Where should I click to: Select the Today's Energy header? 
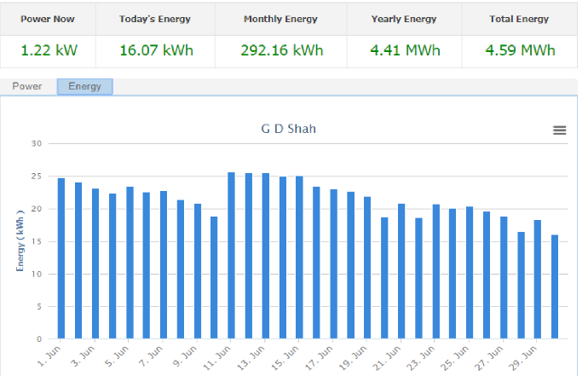coord(155,19)
